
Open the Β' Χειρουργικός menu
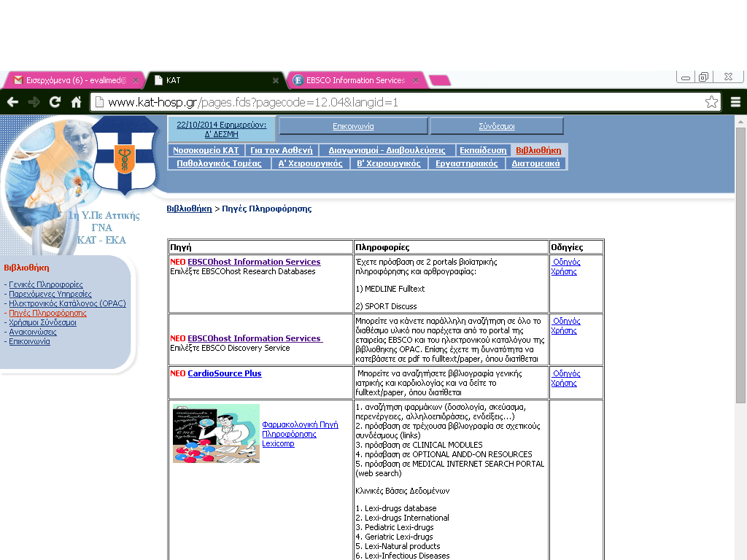point(389,163)
